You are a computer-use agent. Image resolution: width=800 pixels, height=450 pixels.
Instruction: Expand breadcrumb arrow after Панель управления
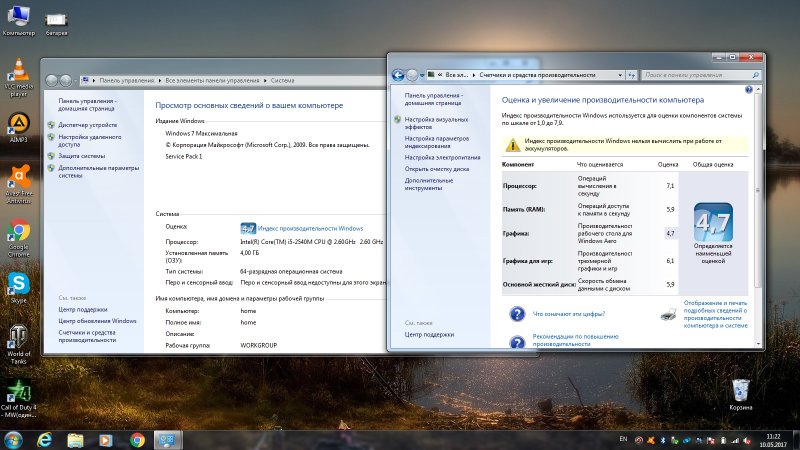(x=158, y=79)
